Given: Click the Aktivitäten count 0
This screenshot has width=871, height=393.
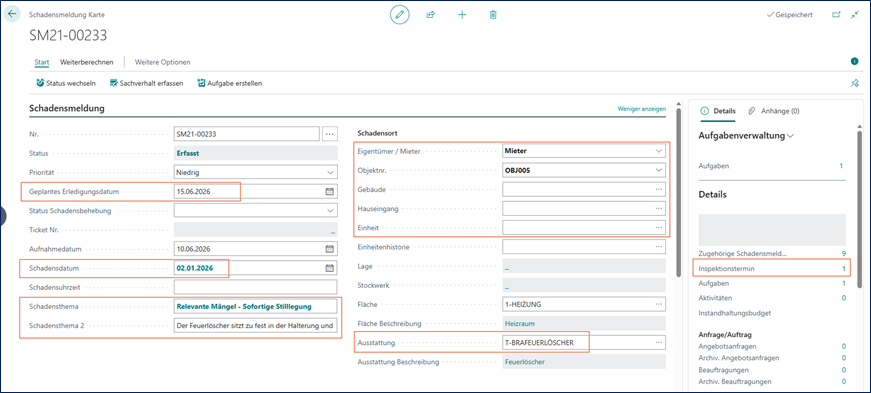Looking at the screenshot, I should (x=844, y=298).
